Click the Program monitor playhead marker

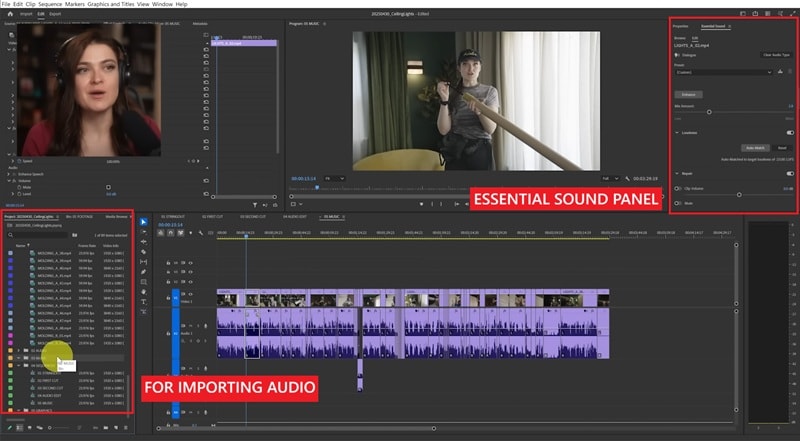[317, 187]
